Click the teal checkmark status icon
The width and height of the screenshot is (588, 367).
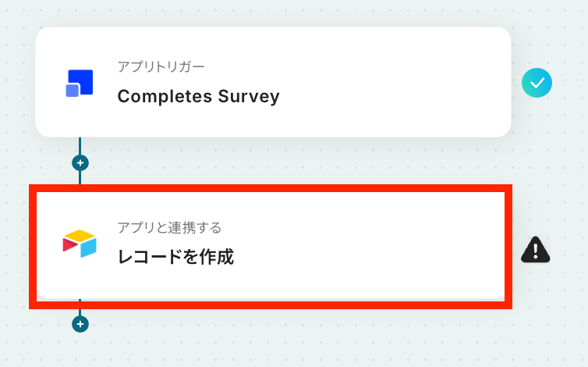tap(537, 83)
